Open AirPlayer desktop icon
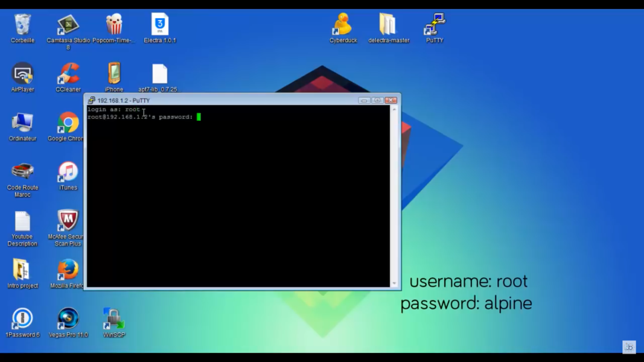 [x=22, y=74]
